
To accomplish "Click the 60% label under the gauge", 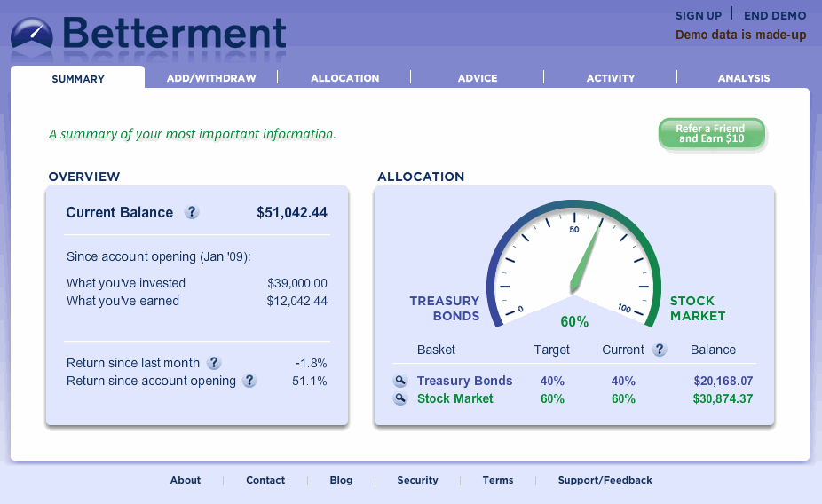I will click(x=574, y=322).
